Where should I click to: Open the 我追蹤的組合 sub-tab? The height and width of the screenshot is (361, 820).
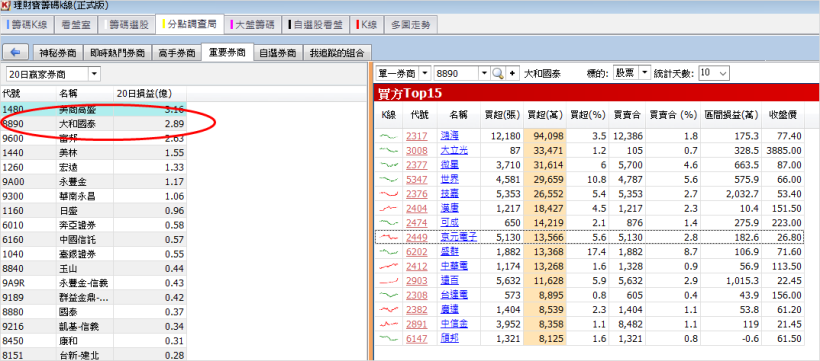pyautogui.click(x=337, y=53)
